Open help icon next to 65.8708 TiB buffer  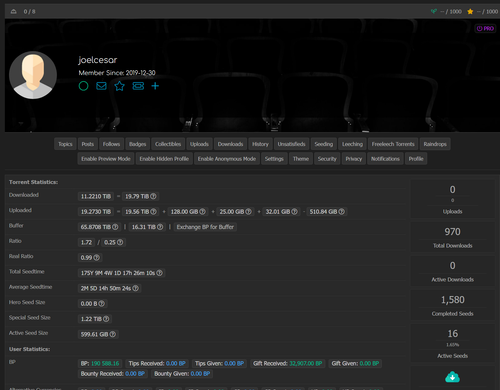click(115, 227)
